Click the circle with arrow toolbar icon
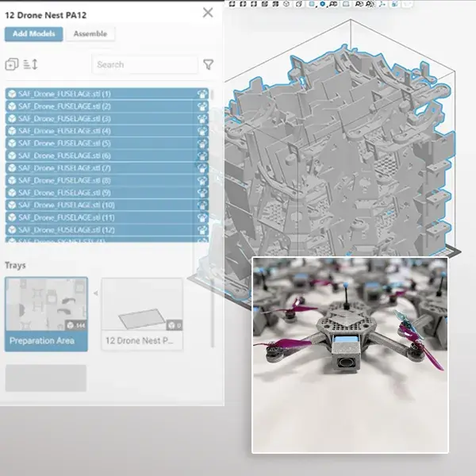Image resolution: width=476 pixels, height=476 pixels. tap(299, 4)
